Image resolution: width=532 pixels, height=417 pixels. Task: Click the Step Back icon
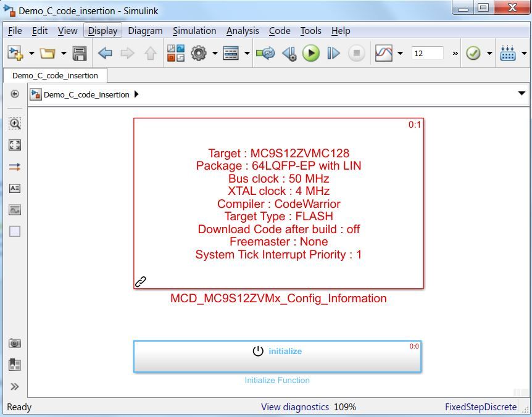pyautogui.click(x=289, y=53)
